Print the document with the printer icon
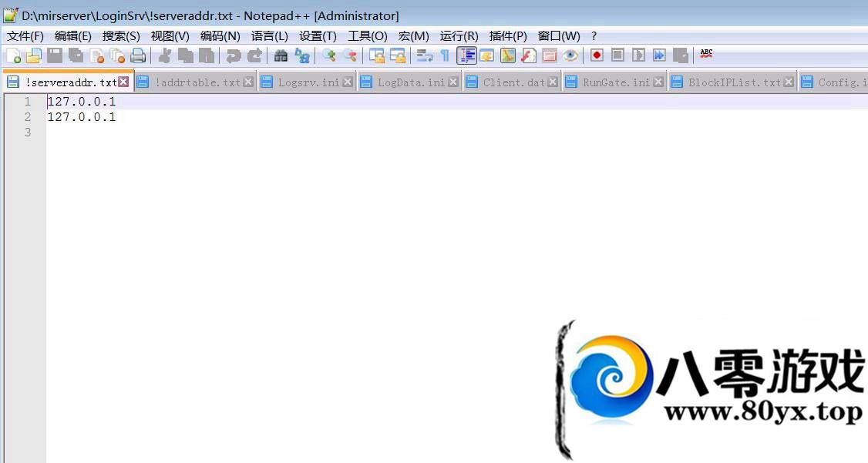 click(x=138, y=55)
